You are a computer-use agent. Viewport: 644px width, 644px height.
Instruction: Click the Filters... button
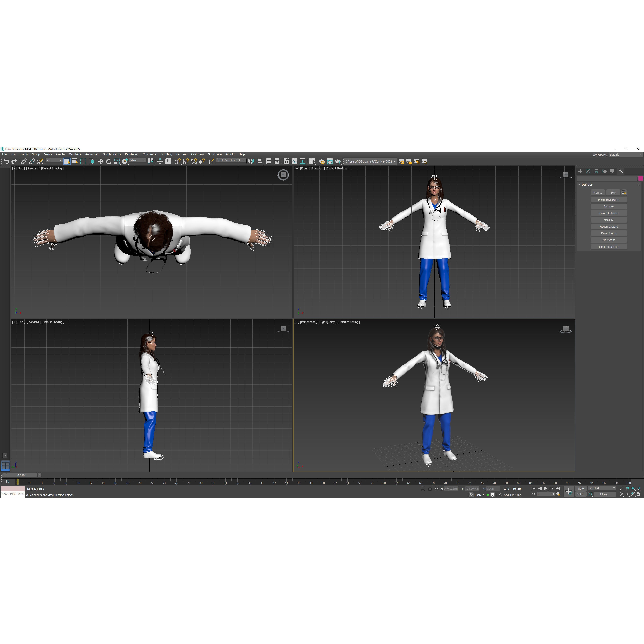[605, 494]
